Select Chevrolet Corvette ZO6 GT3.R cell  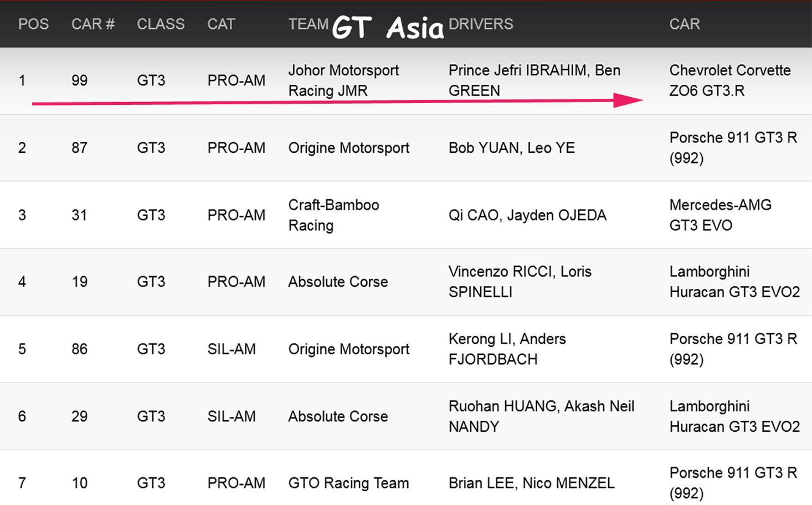pos(729,80)
